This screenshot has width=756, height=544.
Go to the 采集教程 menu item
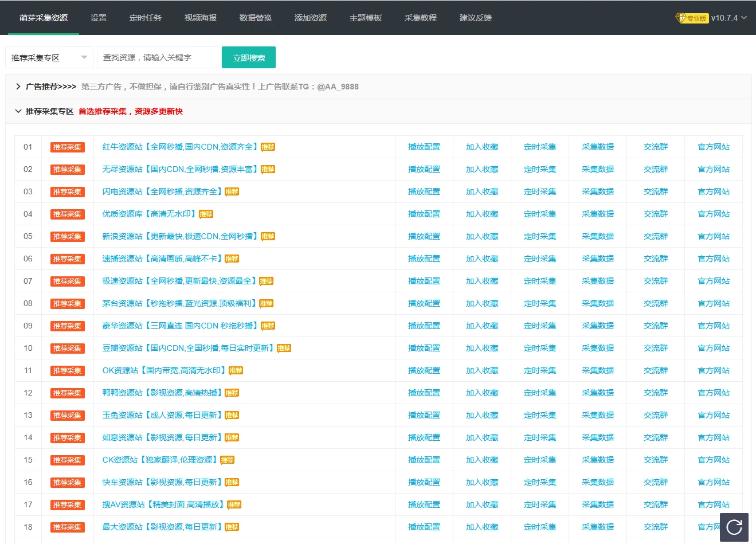click(x=421, y=18)
